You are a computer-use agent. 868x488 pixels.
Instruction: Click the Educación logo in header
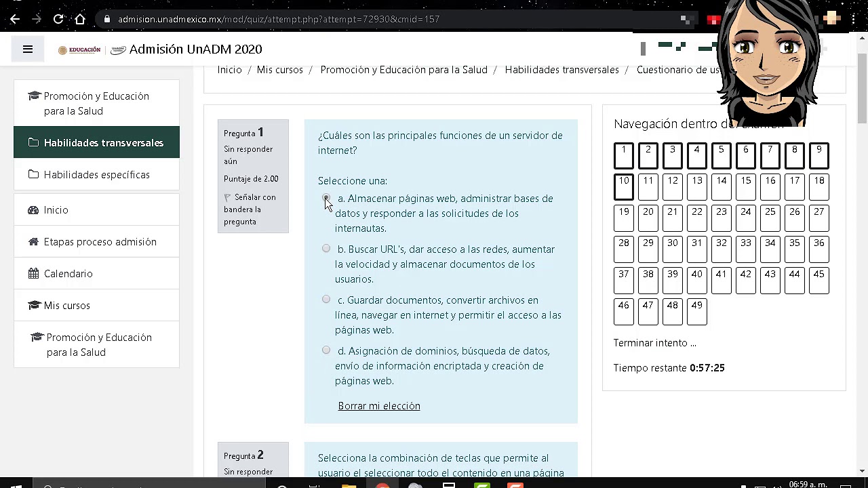coord(79,49)
